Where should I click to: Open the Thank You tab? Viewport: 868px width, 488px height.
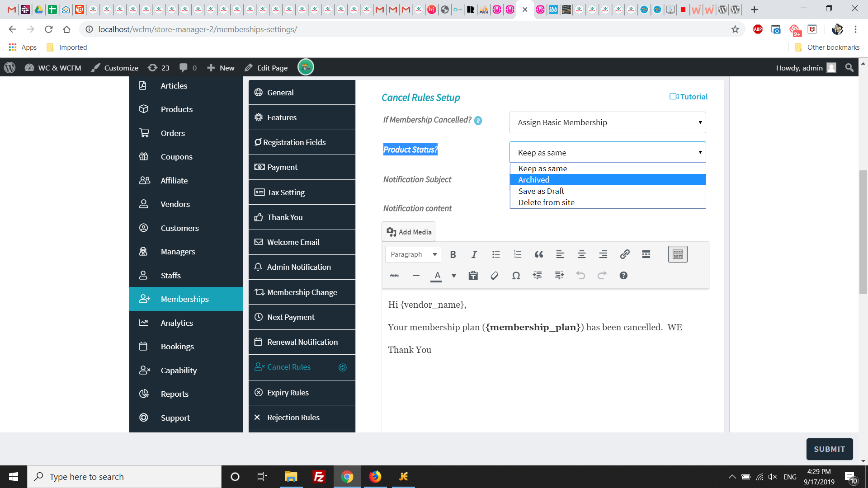pos(302,217)
